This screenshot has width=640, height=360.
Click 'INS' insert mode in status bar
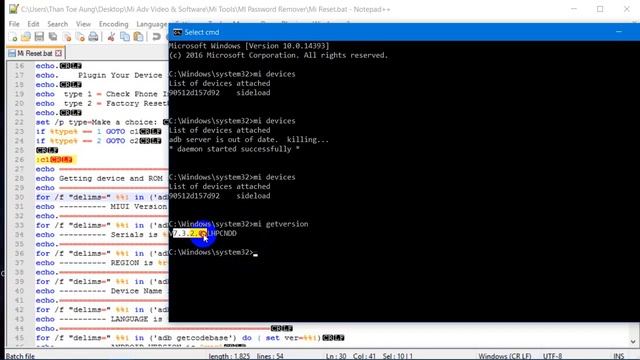pyautogui.click(x=618, y=356)
